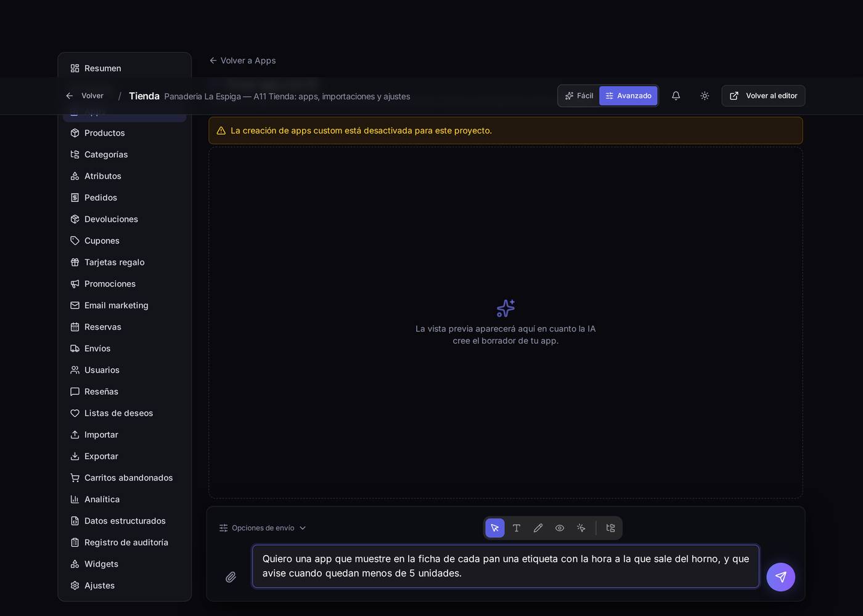Click the Tienda breadcrumb title
The width and height of the screenshot is (863, 616).
coord(144,96)
